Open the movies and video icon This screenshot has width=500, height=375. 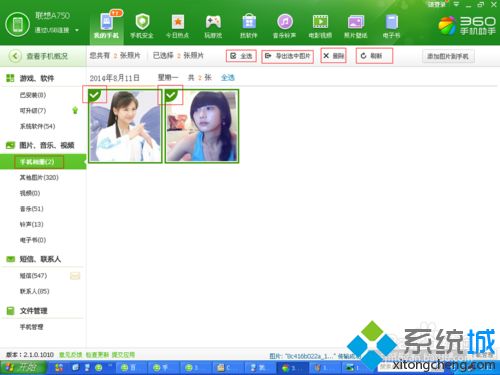[320, 22]
